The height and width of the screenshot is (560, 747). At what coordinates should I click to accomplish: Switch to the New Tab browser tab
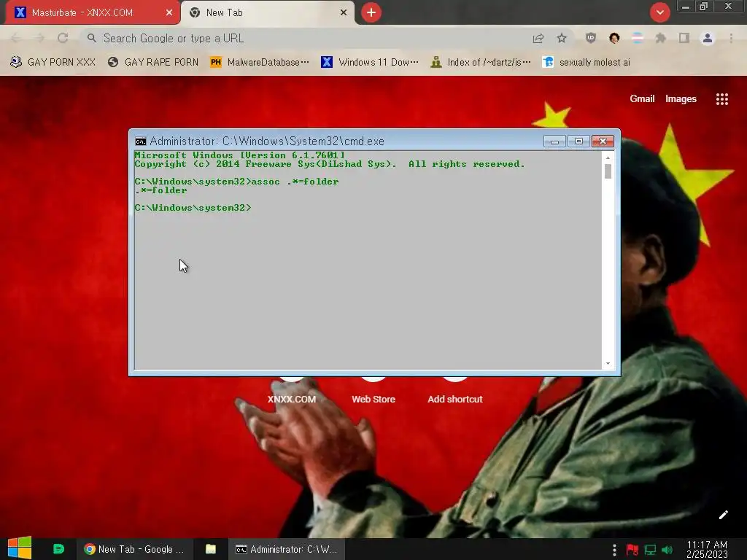tap(267, 13)
